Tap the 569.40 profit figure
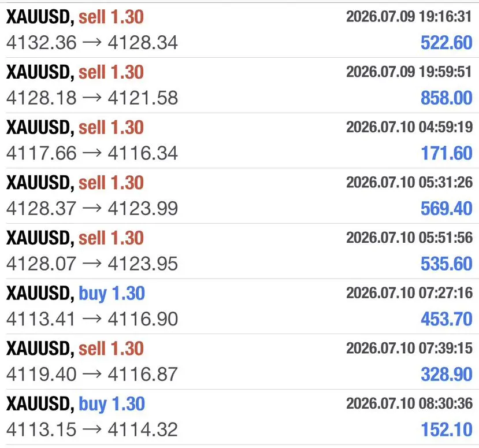The width and height of the screenshot is (479, 448). click(x=446, y=209)
